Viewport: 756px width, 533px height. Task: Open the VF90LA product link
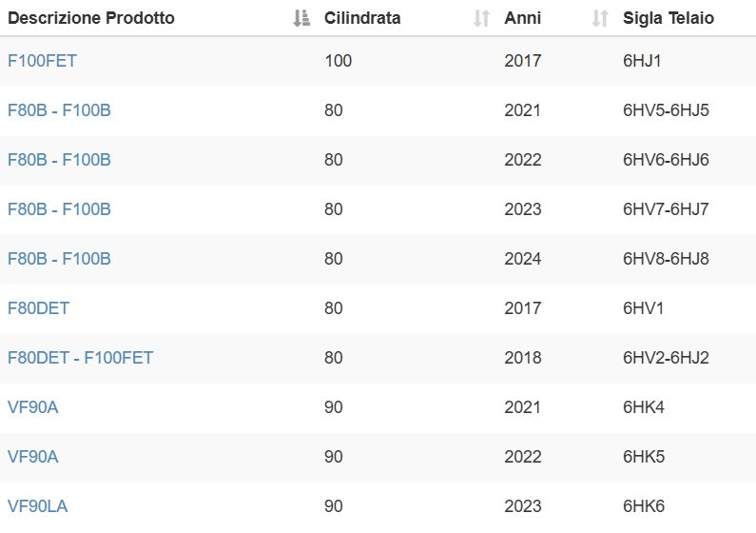(37, 506)
